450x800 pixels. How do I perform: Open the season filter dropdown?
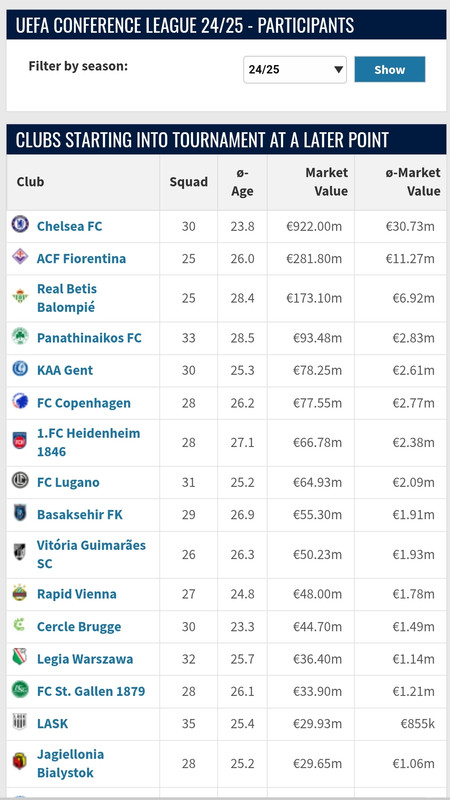pos(295,69)
